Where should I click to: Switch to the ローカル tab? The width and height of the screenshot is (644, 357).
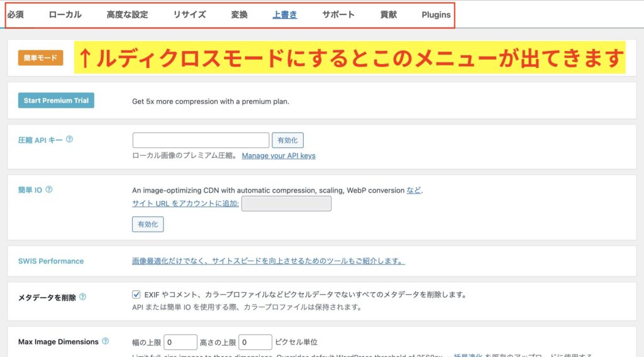coord(65,14)
